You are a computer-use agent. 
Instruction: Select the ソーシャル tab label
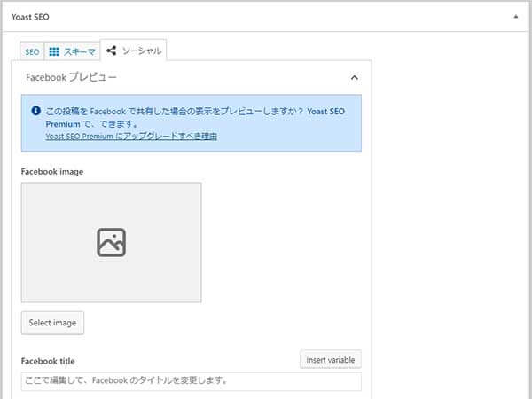(142, 51)
